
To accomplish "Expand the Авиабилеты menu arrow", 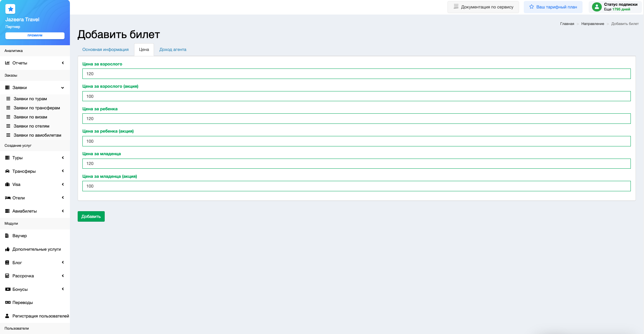I will click(x=63, y=211).
